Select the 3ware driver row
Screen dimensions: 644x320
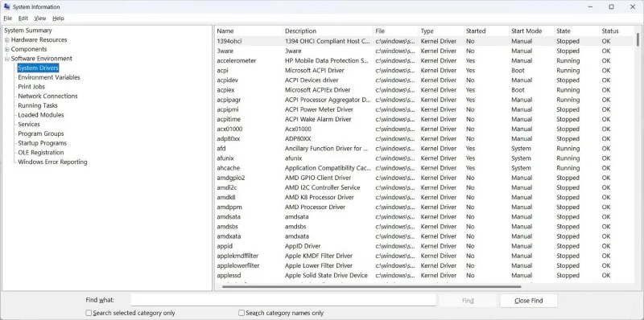coord(424,51)
